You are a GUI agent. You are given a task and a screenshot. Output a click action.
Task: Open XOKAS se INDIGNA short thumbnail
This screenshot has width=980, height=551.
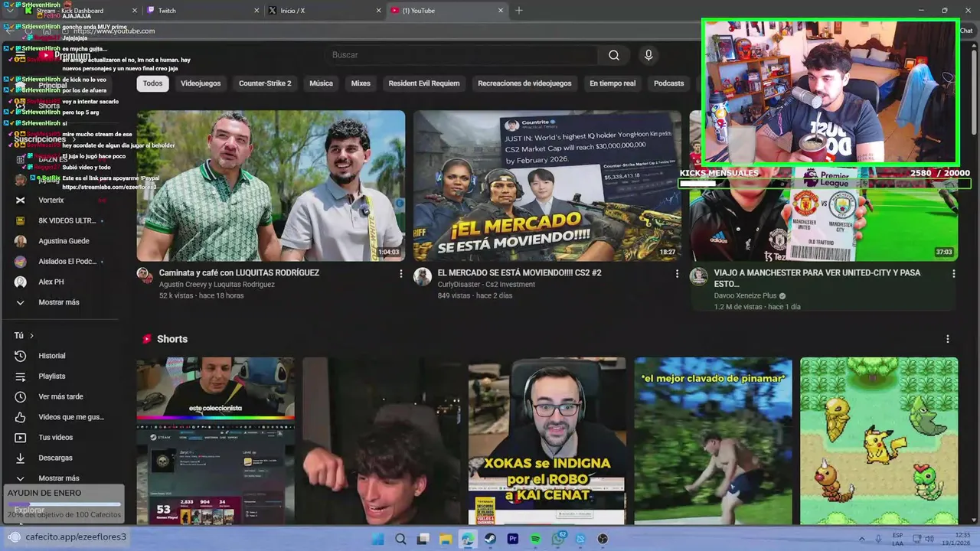click(x=547, y=441)
